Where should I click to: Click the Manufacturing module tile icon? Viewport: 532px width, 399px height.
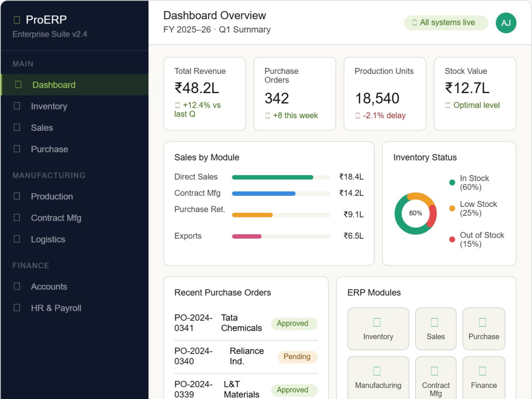pyautogui.click(x=377, y=371)
